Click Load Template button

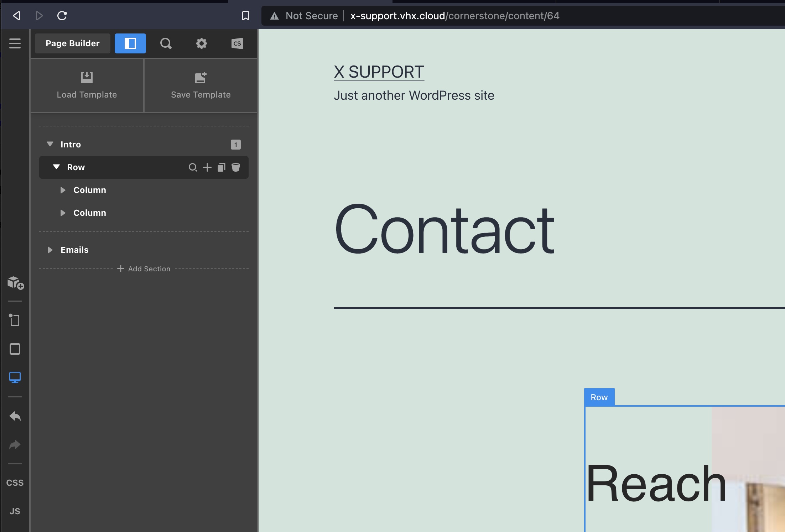[87, 85]
